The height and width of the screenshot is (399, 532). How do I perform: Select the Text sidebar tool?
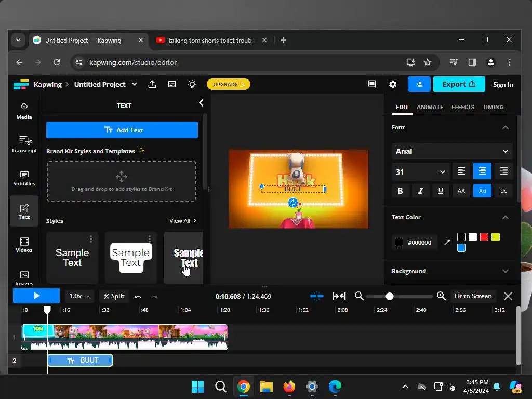click(x=24, y=211)
